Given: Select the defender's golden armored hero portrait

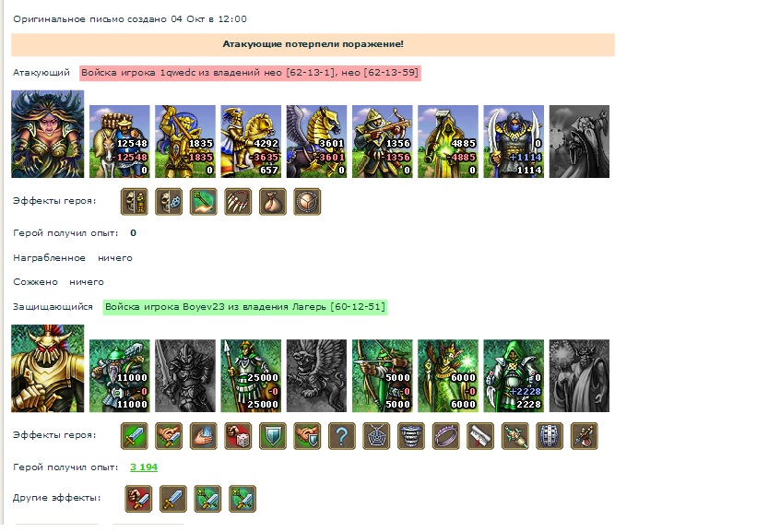Looking at the screenshot, I should point(48,369).
